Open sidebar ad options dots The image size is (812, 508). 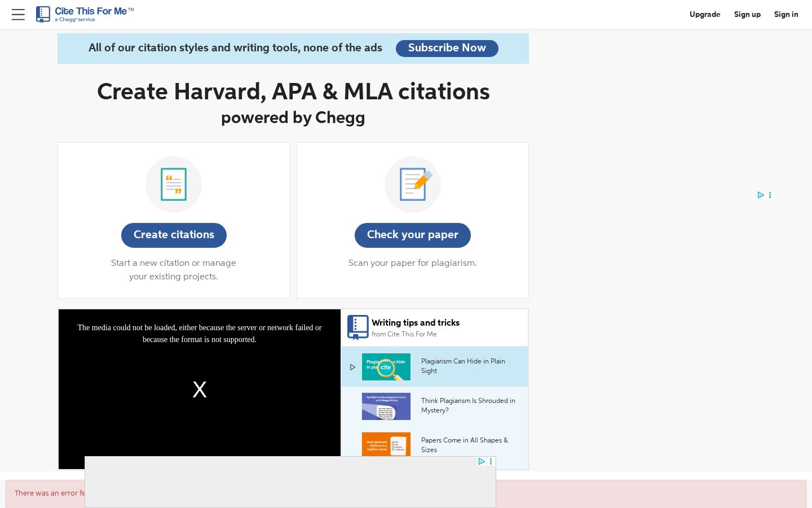(x=770, y=195)
